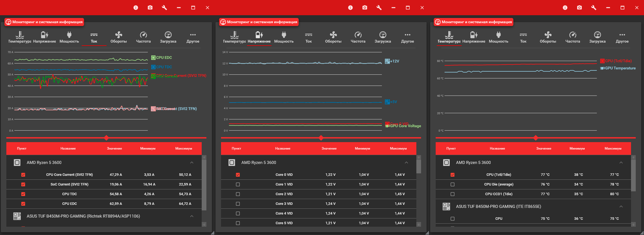Switch to the Temperature (Температура) tab in the middle window
This screenshot has width=644, height=235.
(x=234, y=37)
